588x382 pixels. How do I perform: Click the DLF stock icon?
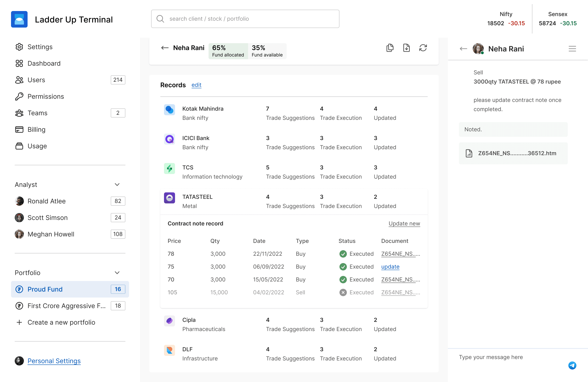(170, 350)
